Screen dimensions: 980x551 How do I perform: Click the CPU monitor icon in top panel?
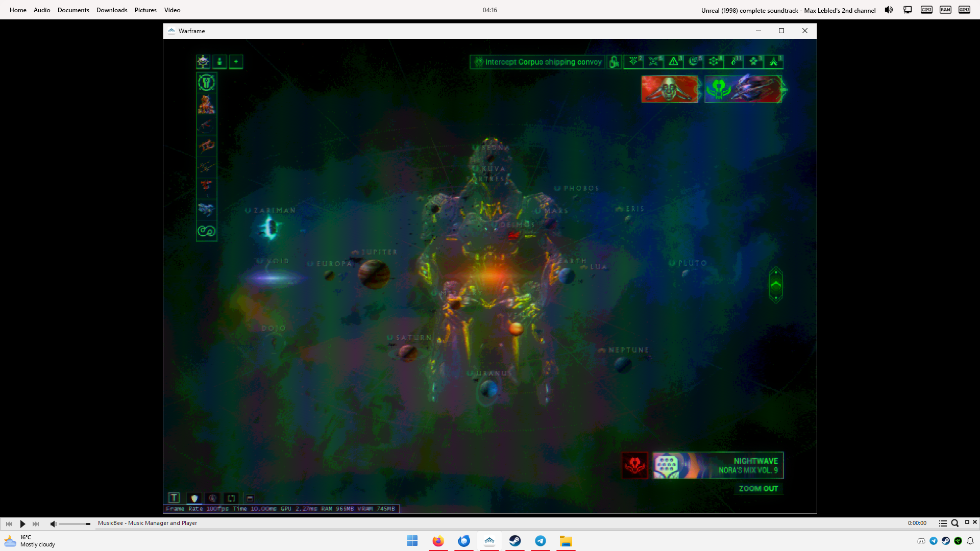pyautogui.click(x=926, y=10)
